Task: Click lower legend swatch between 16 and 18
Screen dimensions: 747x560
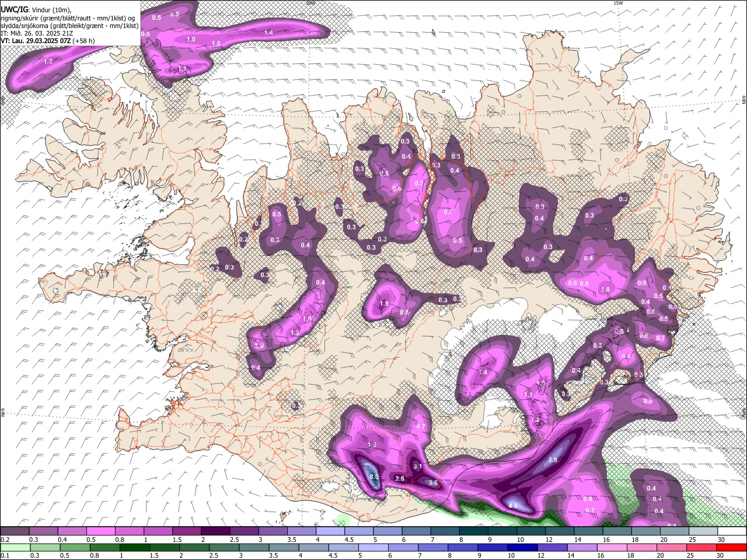Action: [x=612, y=547]
